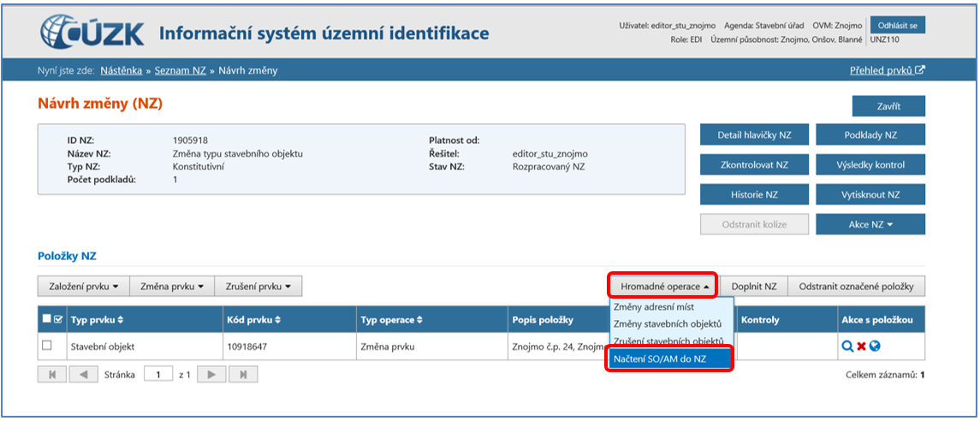This screenshot has height=421, width=980.
Task: Click the Odhlásit se button
Action: 897,26
